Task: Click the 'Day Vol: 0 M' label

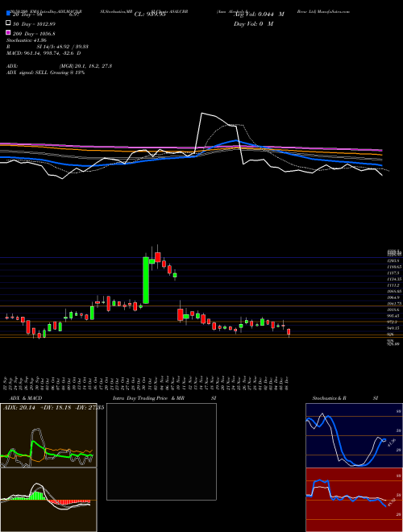Action: pos(253,24)
